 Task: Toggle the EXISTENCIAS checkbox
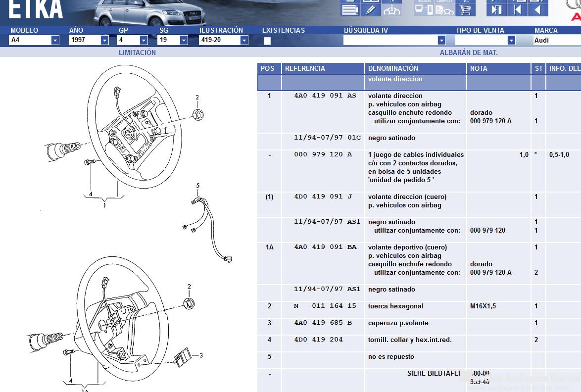[267, 41]
